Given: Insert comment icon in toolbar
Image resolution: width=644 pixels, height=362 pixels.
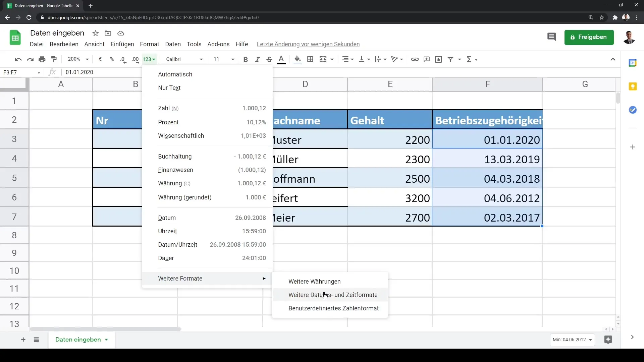Looking at the screenshot, I should tap(427, 59).
